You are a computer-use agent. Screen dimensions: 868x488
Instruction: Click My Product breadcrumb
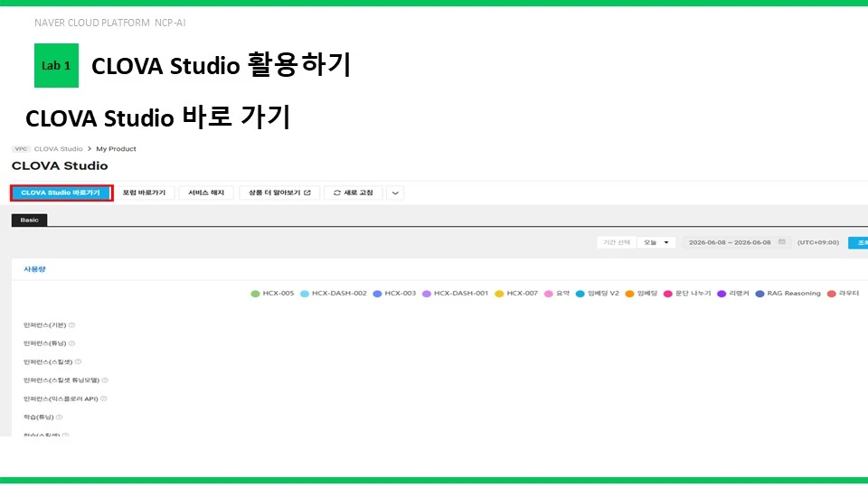[x=116, y=149]
